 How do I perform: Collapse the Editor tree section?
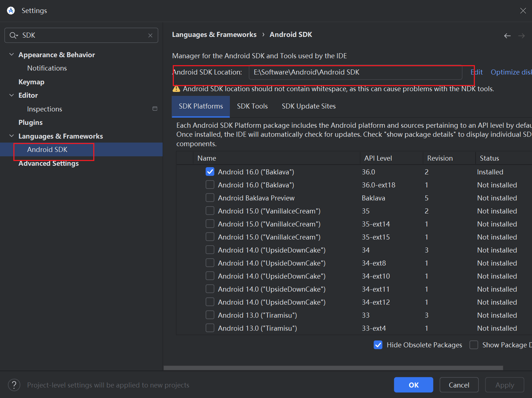(12, 95)
